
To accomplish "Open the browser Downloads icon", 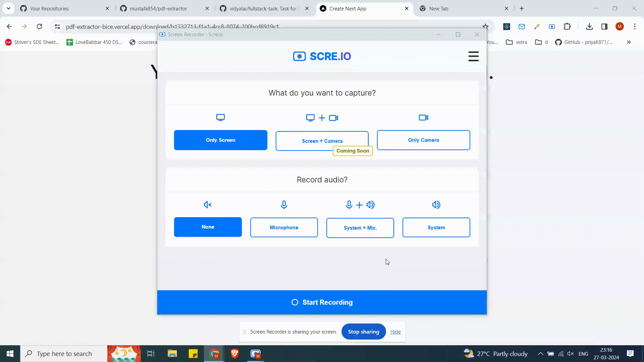I will [x=589, y=26].
